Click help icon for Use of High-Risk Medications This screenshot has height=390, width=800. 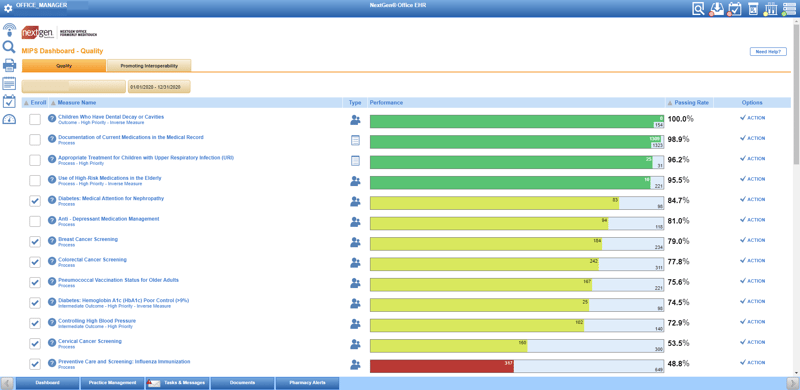pyautogui.click(x=52, y=180)
